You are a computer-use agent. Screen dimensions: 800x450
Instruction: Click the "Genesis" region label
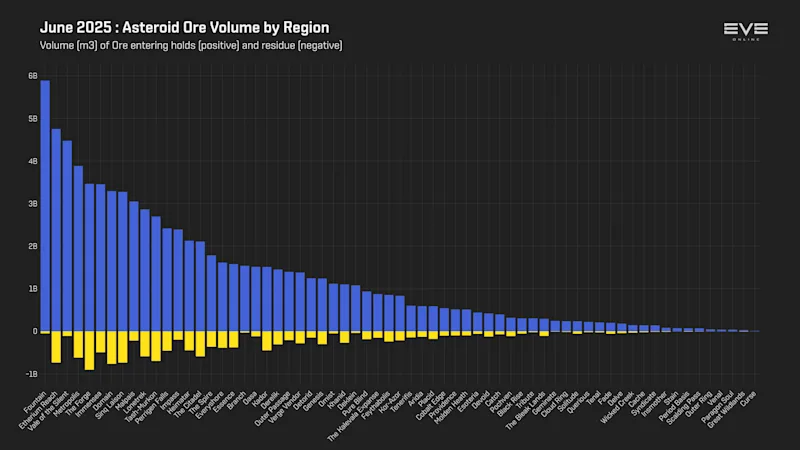[314, 402]
